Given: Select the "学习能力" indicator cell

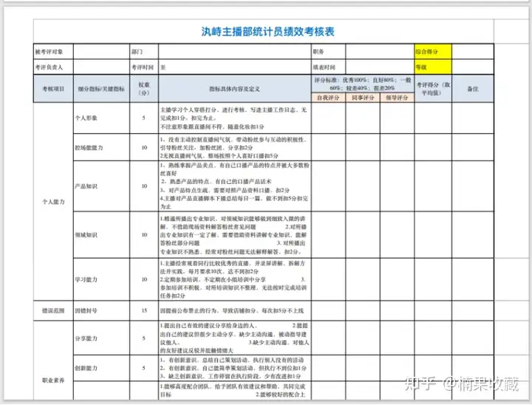Looking at the screenshot, I should coord(101,279).
